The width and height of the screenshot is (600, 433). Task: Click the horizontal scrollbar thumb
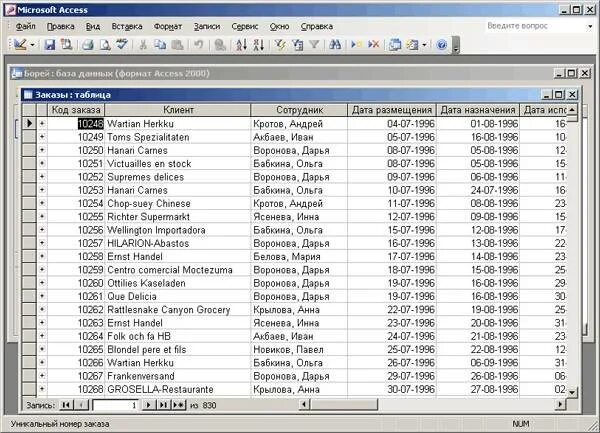coord(344,404)
